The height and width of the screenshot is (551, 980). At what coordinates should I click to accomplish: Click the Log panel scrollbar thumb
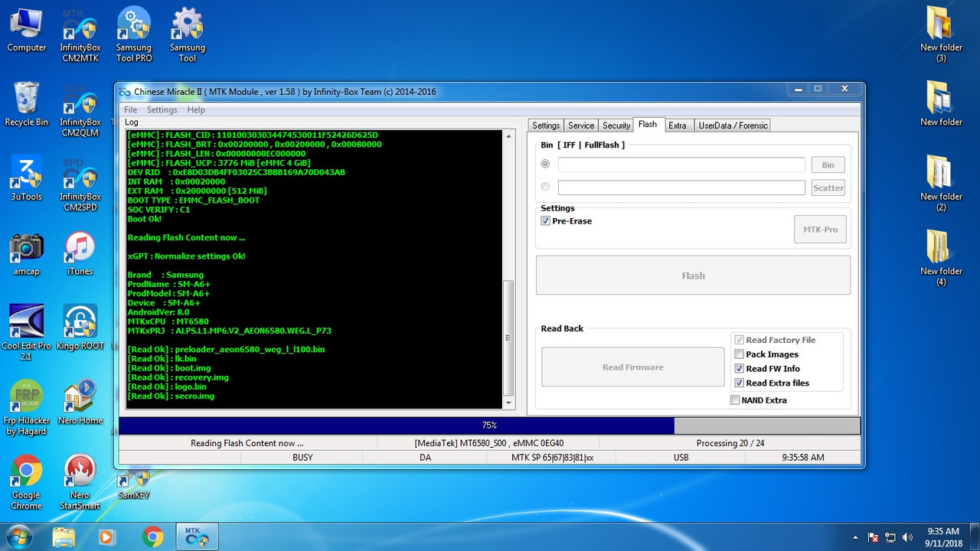508,337
